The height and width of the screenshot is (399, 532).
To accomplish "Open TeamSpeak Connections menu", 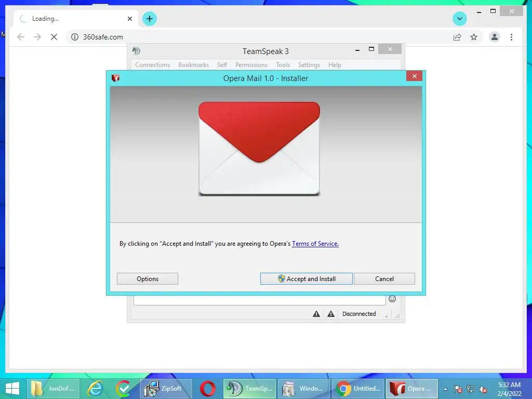I will 152,65.
